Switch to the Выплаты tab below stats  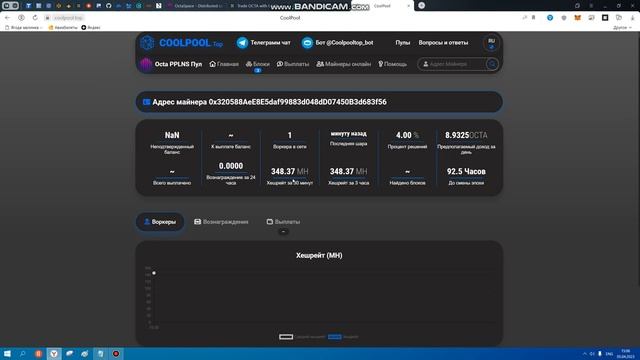tap(283, 222)
